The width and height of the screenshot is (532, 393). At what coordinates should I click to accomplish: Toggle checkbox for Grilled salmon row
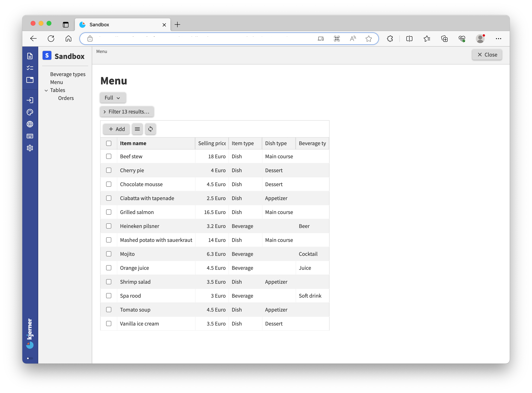(109, 212)
